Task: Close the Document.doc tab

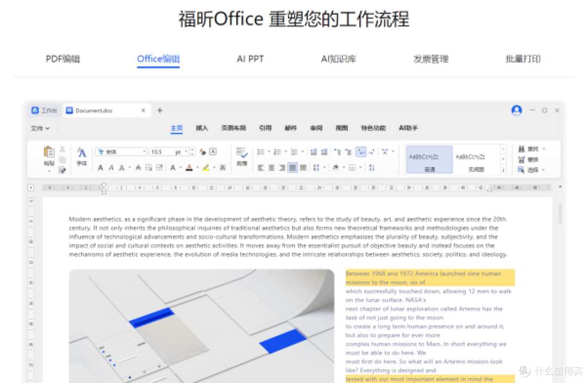Action: point(143,110)
